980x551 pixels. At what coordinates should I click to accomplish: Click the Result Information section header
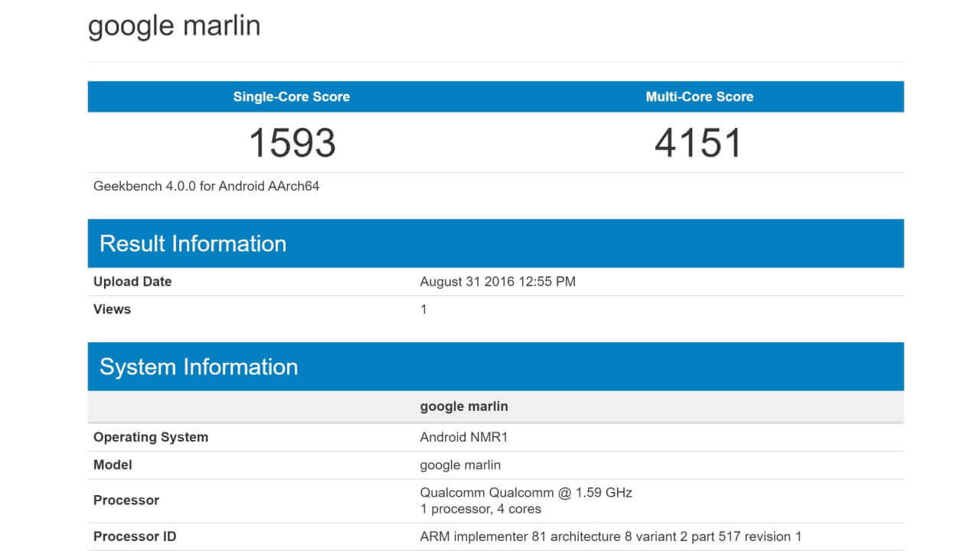pyautogui.click(x=193, y=243)
